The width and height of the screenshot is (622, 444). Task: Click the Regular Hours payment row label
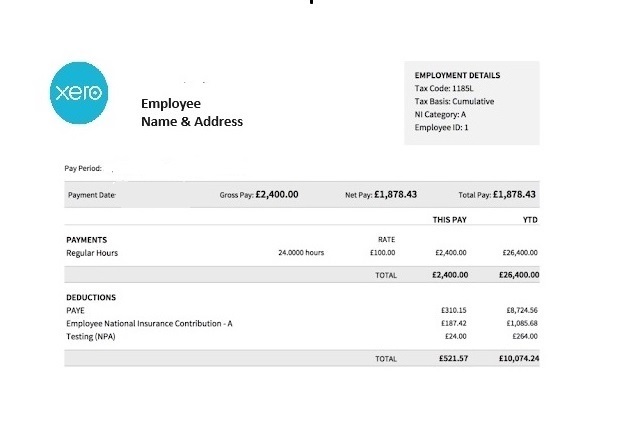(92, 253)
